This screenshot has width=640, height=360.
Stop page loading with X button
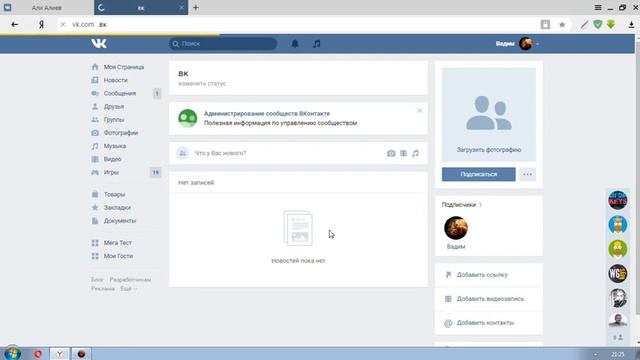63,24
